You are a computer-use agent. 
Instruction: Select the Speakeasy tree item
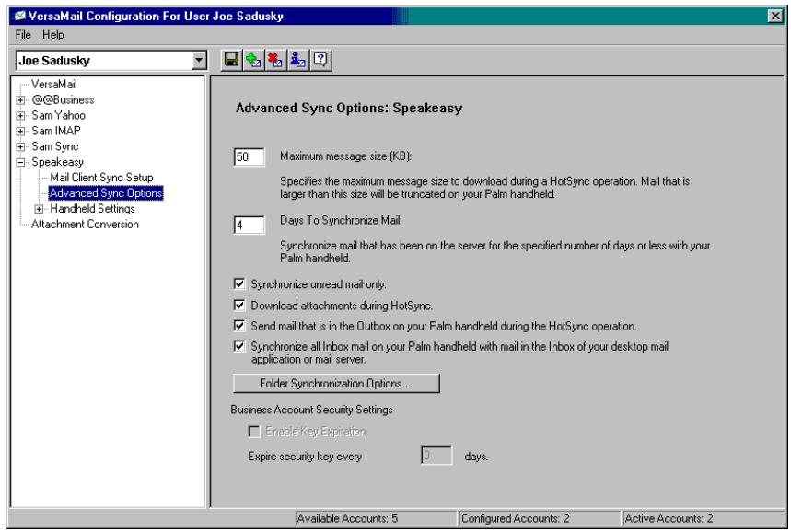pyautogui.click(x=57, y=162)
